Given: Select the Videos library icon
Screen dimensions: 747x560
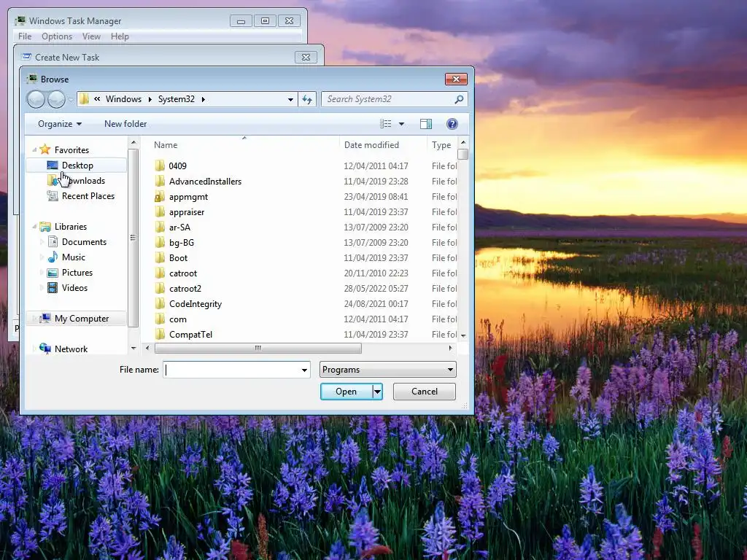Looking at the screenshot, I should pyautogui.click(x=53, y=287).
